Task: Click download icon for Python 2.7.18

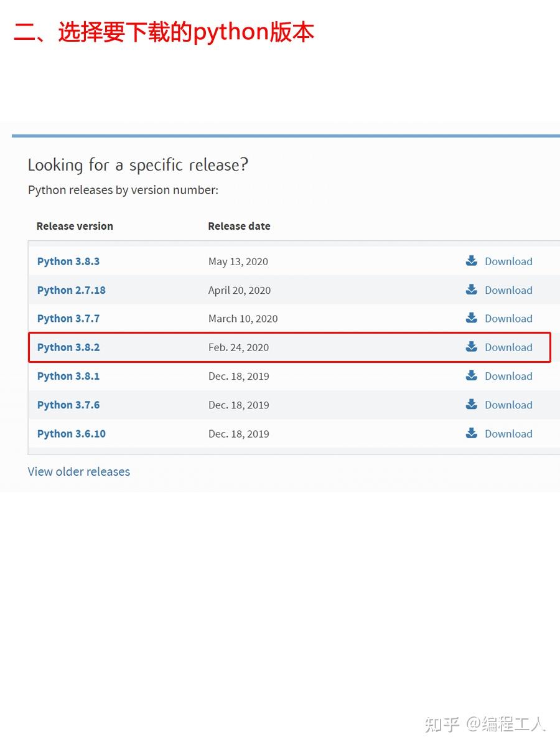Action: click(472, 289)
